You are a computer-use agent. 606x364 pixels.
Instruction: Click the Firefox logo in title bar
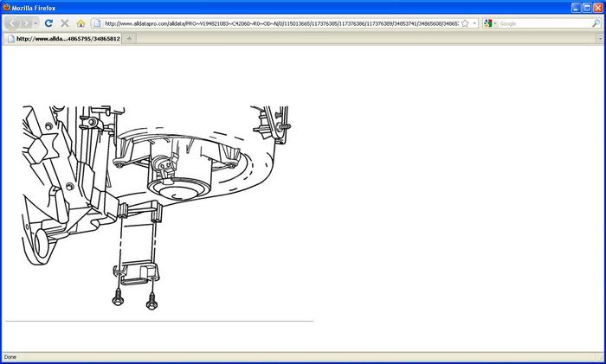coord(6,7)
